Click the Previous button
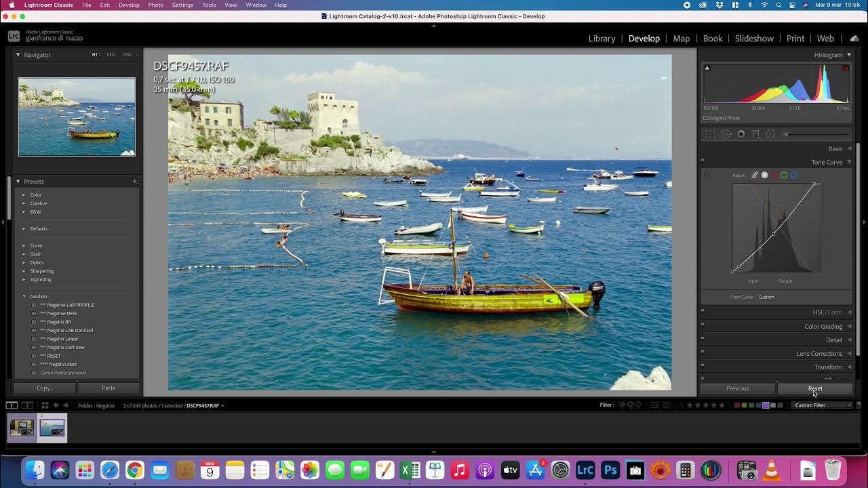Viewport: 868px width, 488px height. (x=738, y=388)
